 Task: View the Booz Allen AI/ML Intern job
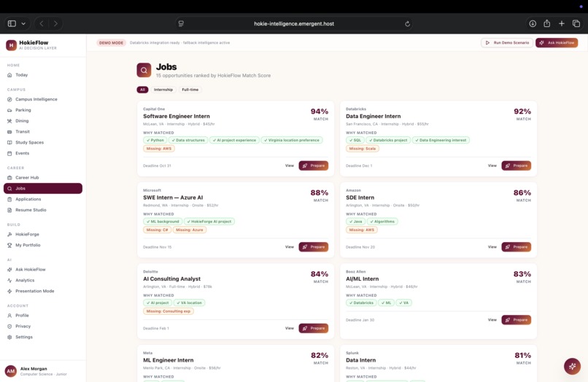pos(492,320)
